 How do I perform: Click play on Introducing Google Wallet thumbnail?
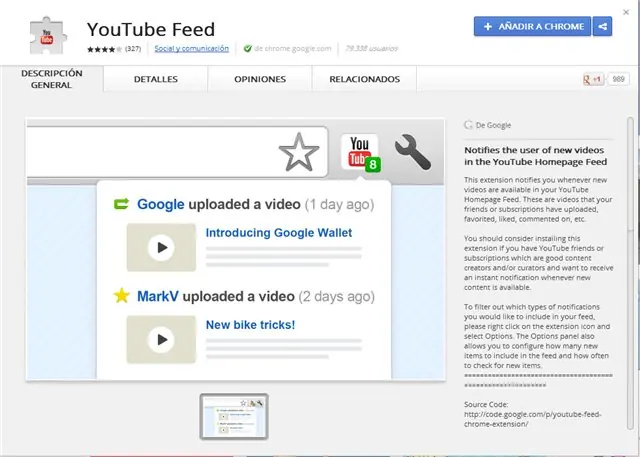point(161,247)
